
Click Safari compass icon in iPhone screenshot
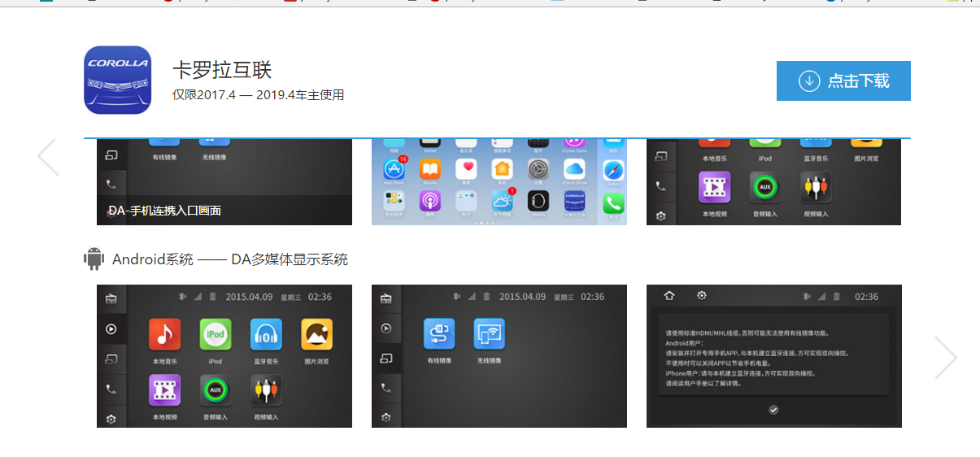click(x=614, y=169)
